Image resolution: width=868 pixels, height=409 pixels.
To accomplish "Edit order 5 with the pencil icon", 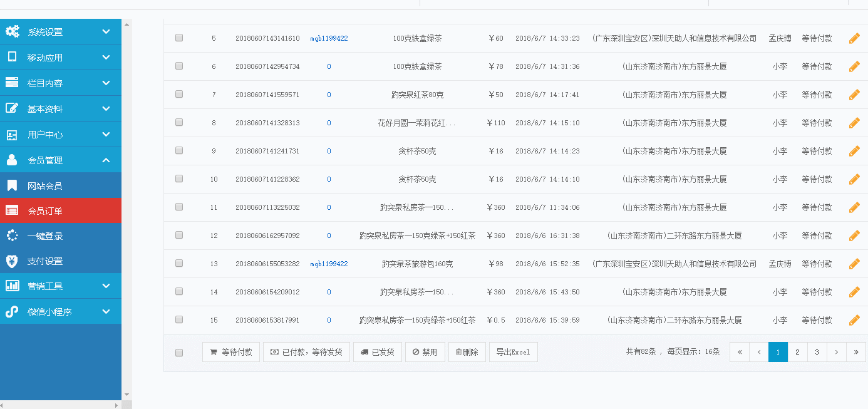I will [x=854, y=38].
